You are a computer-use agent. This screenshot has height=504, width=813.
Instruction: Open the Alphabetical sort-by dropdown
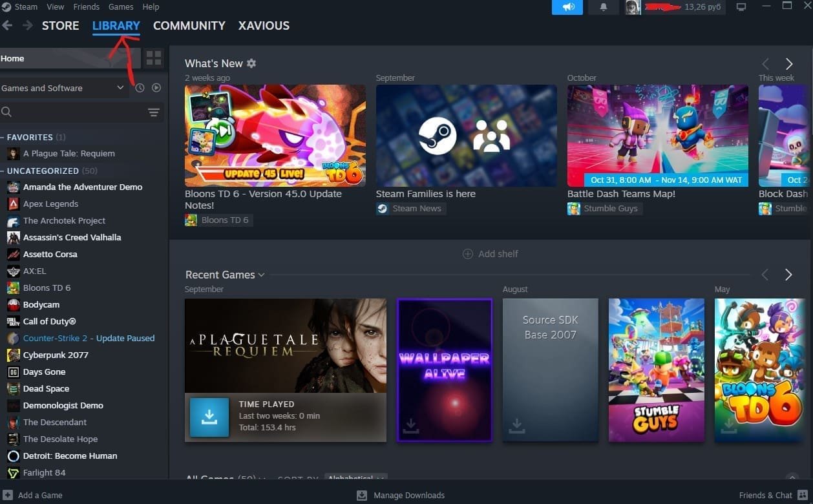(355, 478)
